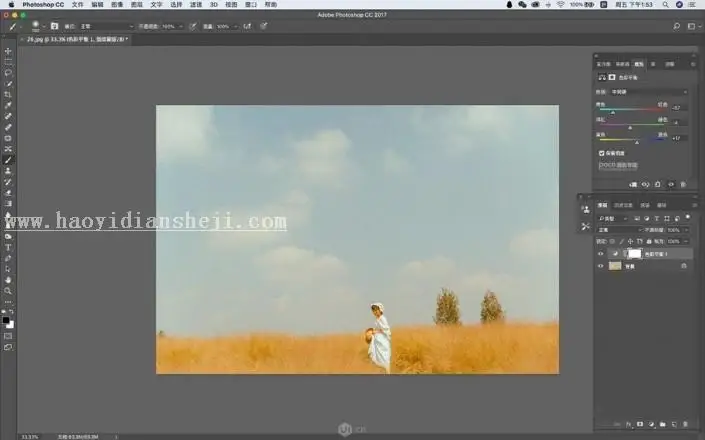Select the Move tool
705x440 pixels.
(8, 51)
